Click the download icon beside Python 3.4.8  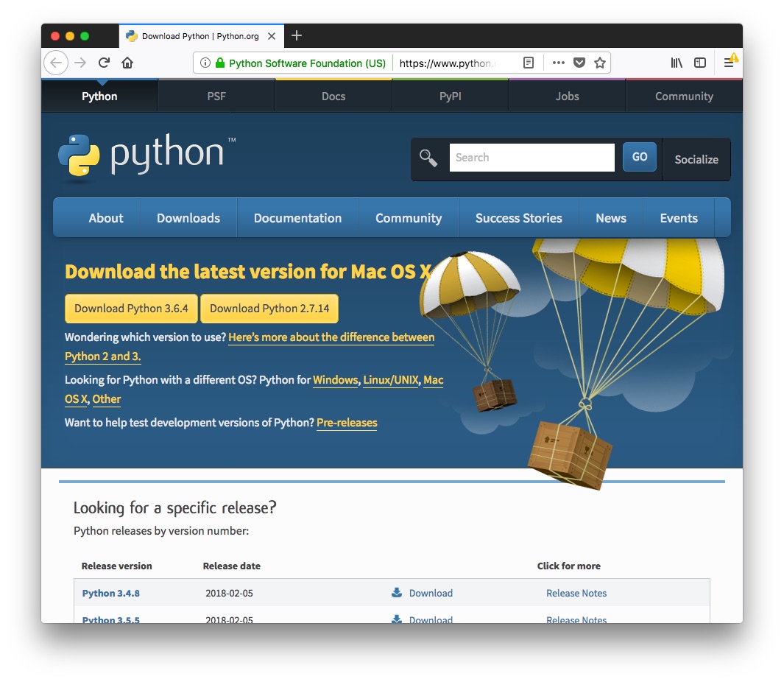coord(395,593)
